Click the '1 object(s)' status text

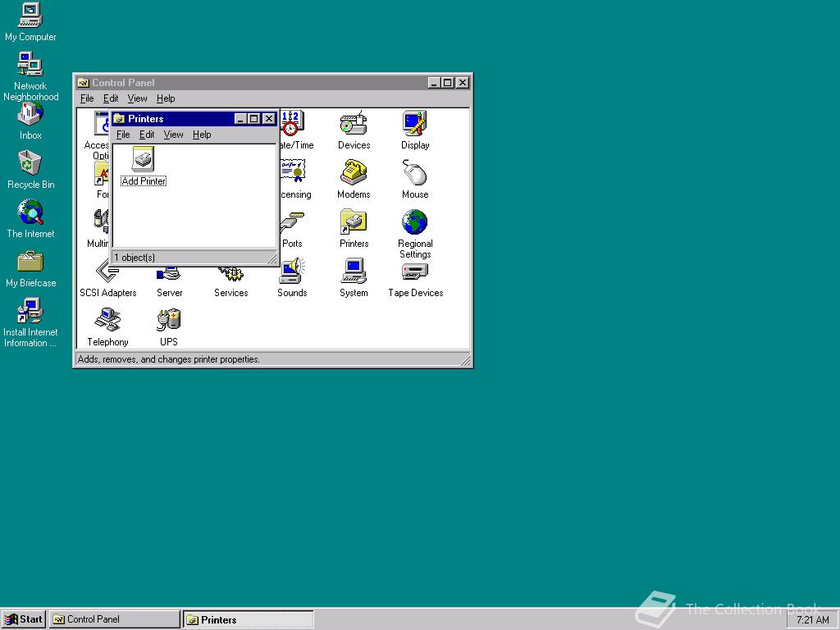135,258
